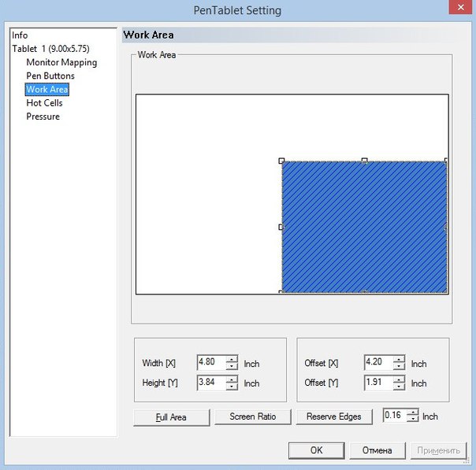476x470 pixels.
Task: Click the top-left handle of blue work area
Action: pyautogui.click(x=281, y=161)
